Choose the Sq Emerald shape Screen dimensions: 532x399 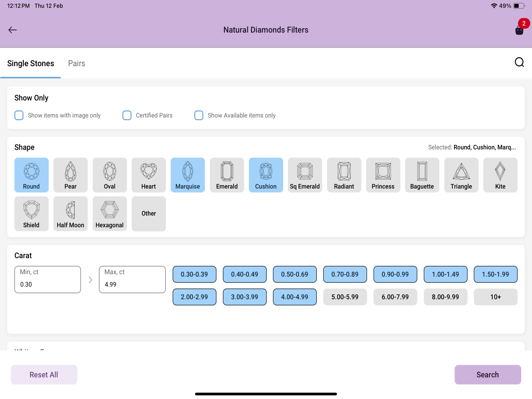click(305, 175)
